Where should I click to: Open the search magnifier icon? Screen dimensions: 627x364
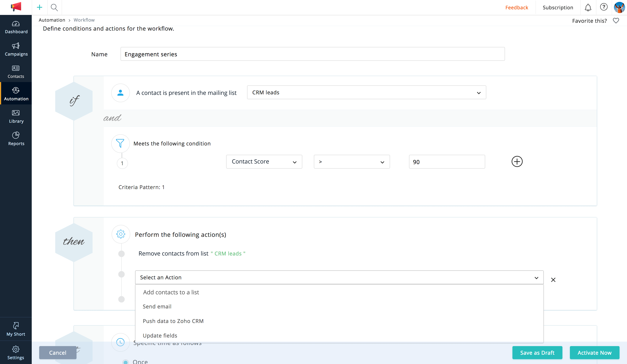click(x=54, y=7)
